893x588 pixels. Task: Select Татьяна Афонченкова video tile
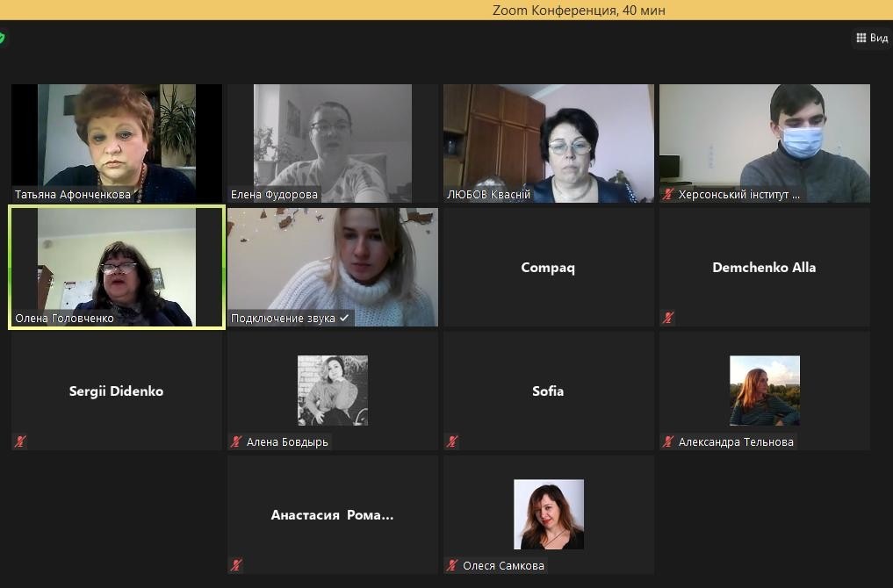pyautogui.click(x=117, y=143)
